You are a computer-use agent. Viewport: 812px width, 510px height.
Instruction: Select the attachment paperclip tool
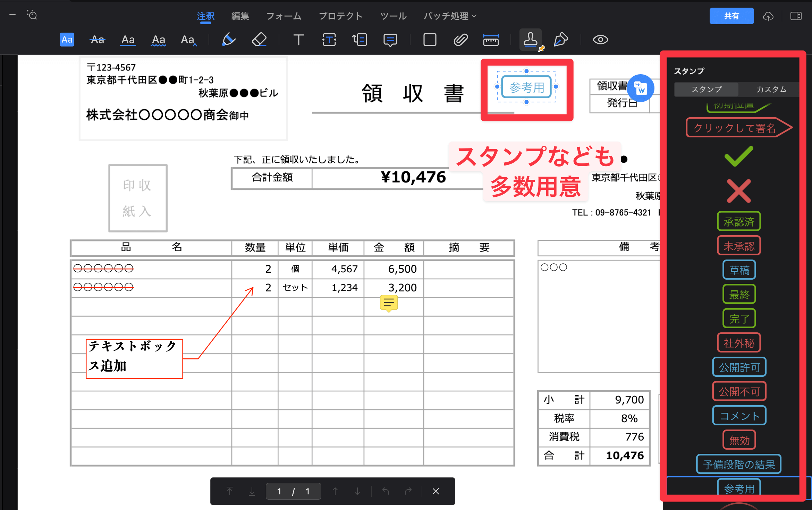(461, 40)
